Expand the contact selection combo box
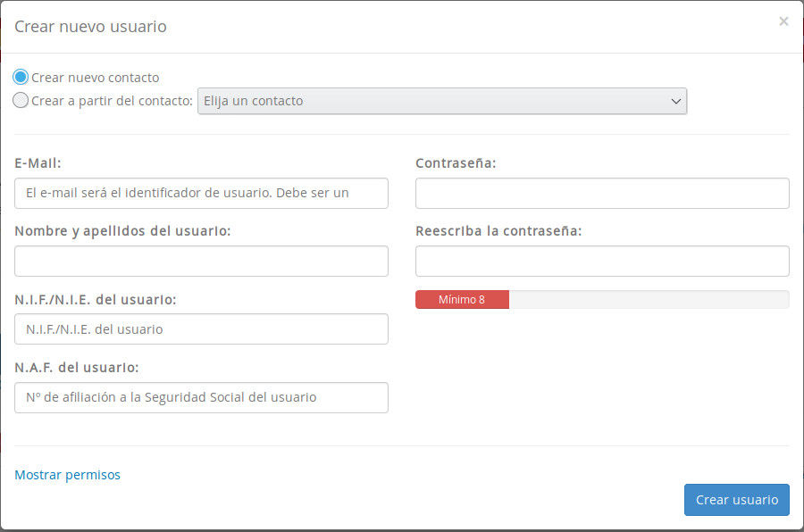 point(442,101)
